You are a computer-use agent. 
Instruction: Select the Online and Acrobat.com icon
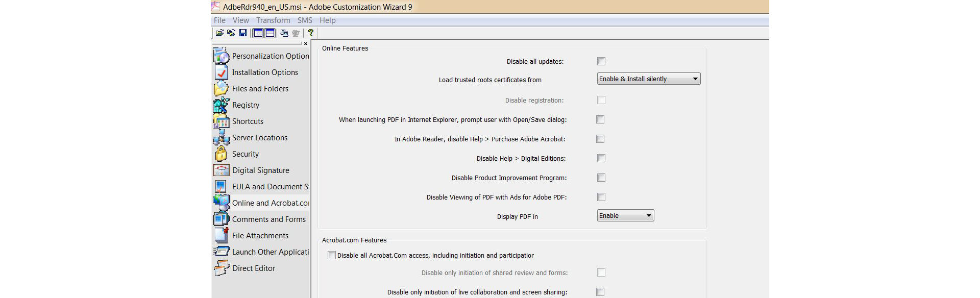tap(221, 203)
